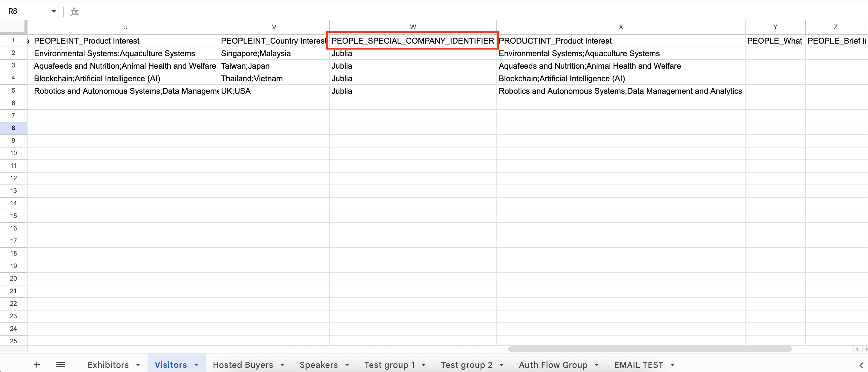Open EMAIL TEST tab dropdown arrow
Image resolution: width=868 pixels, height=372 pixels.
point(673,365)
